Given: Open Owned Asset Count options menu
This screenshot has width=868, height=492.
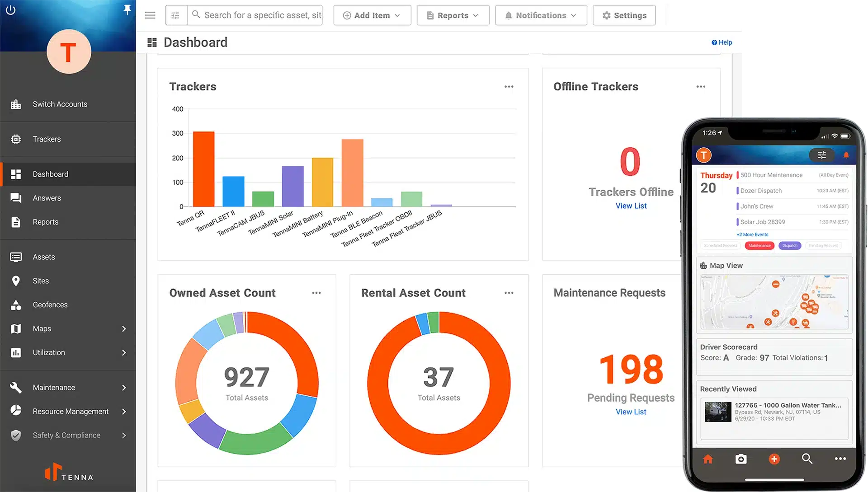Looking at the screenshot, I should pyautogui.click(x=316, y=293).
